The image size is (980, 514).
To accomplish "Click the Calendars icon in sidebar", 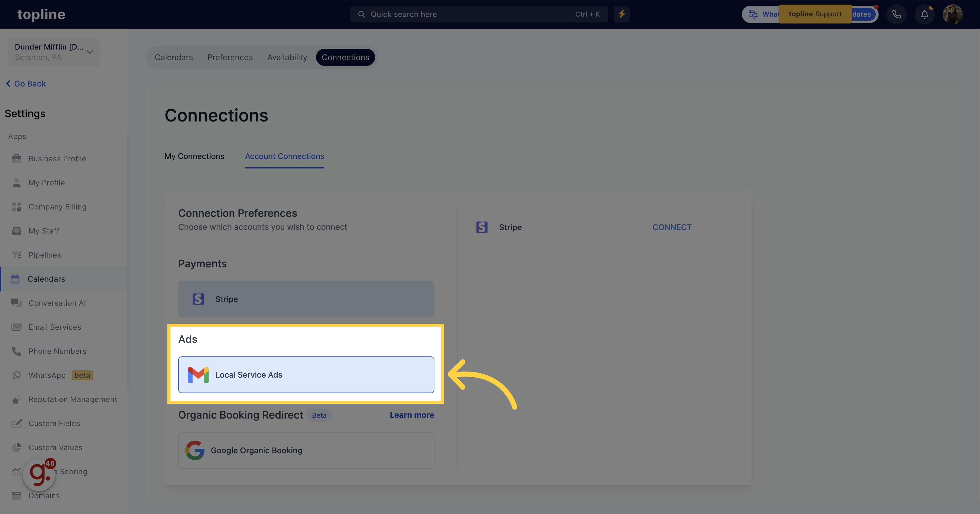I will point(15,279).
